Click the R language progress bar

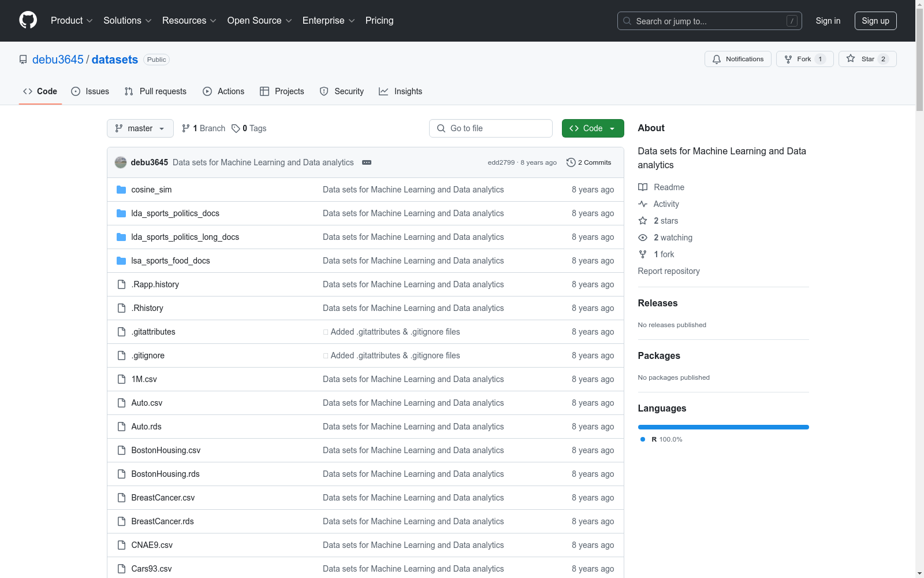tap(724, 427)
